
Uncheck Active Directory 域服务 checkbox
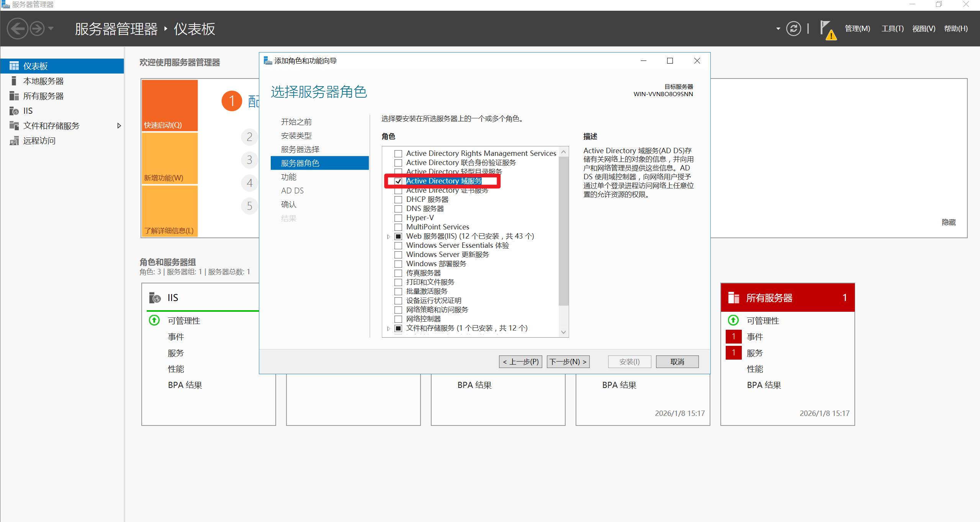398,181
